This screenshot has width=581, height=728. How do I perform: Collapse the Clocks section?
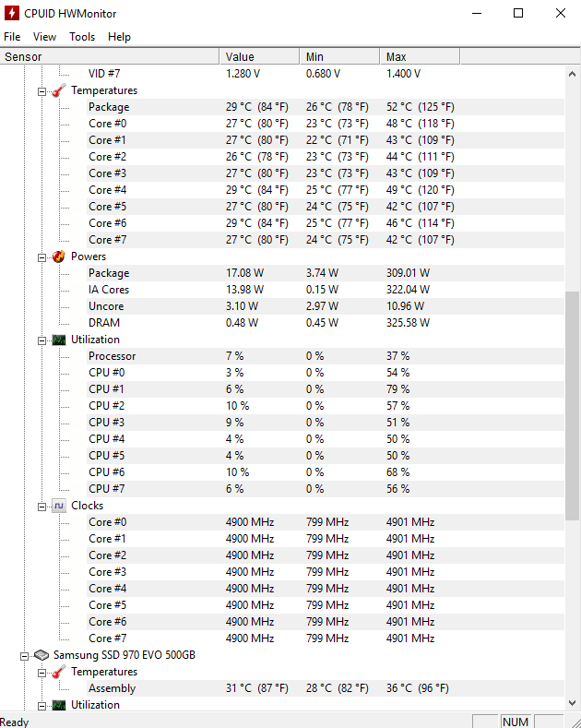pyautogui.click(x=41, y=507)
